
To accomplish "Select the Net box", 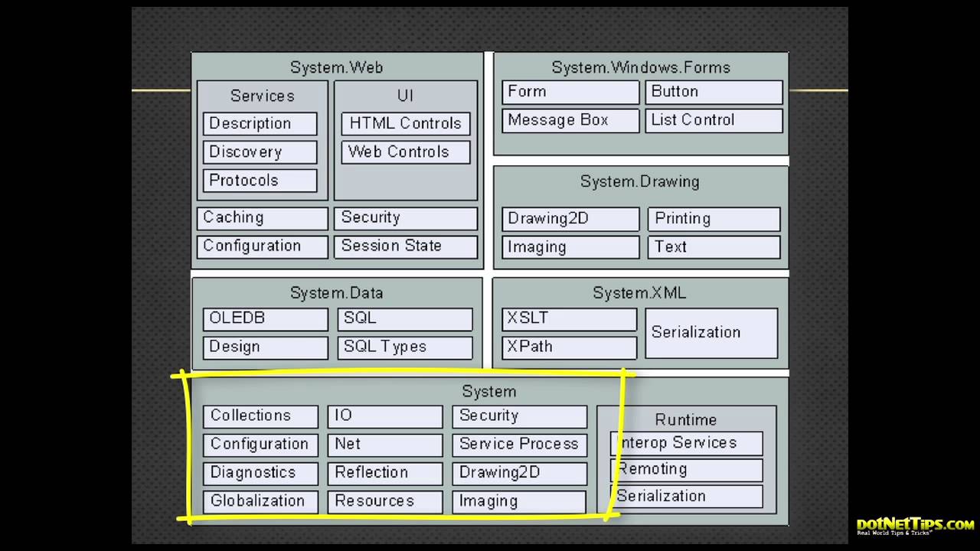I will (x=385, y=445).
